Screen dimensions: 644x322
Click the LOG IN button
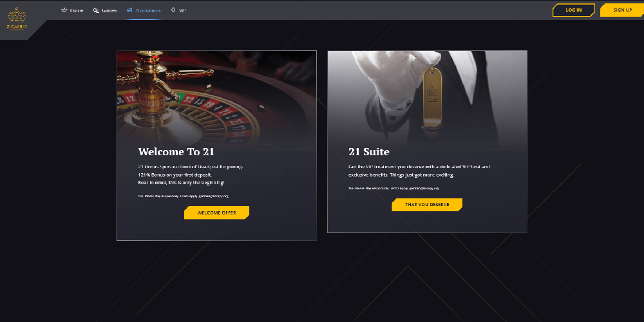[574, 10]
